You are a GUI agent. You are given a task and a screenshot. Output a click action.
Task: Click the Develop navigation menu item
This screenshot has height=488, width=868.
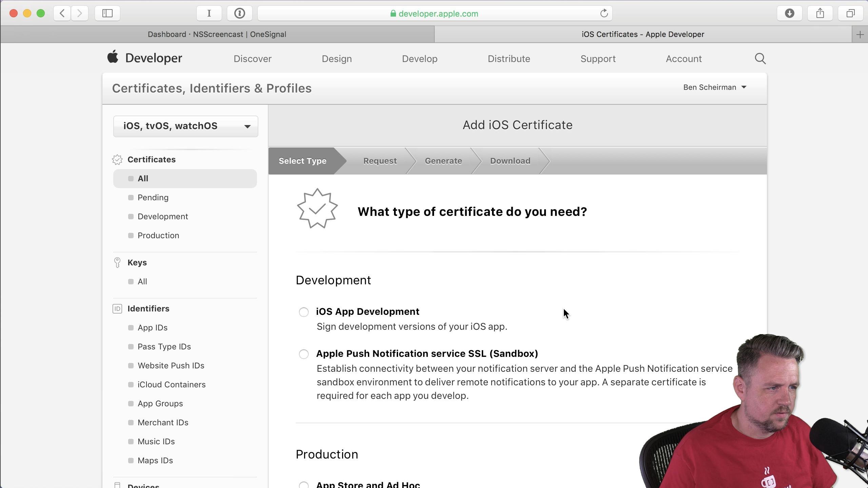[419, 58]
